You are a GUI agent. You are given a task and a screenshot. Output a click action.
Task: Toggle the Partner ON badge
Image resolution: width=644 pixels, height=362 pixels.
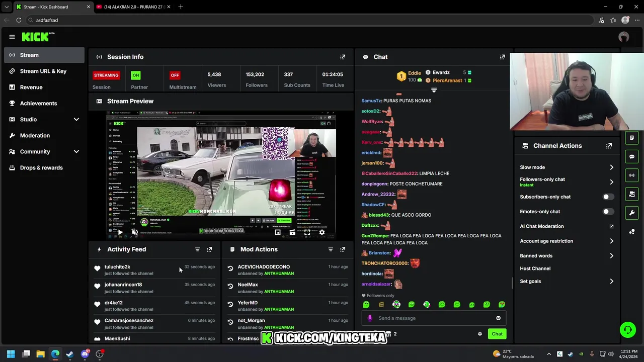pyautogui.click(x=135, y=75)
